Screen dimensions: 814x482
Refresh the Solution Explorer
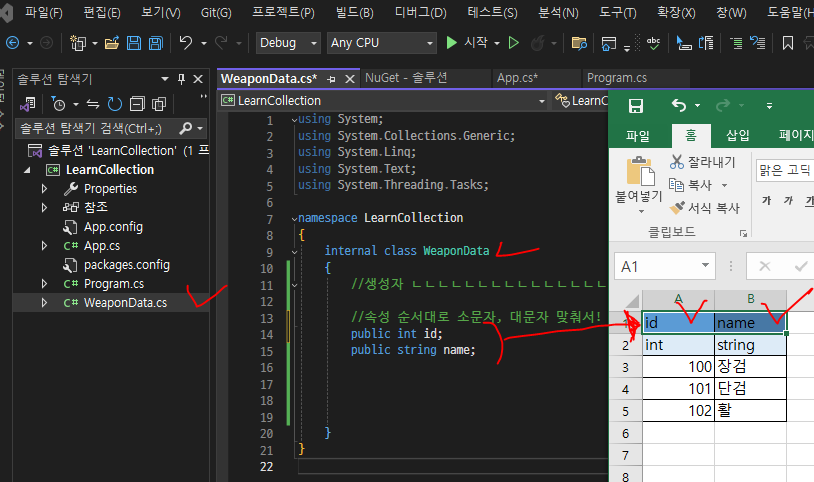tap(114, 104)
